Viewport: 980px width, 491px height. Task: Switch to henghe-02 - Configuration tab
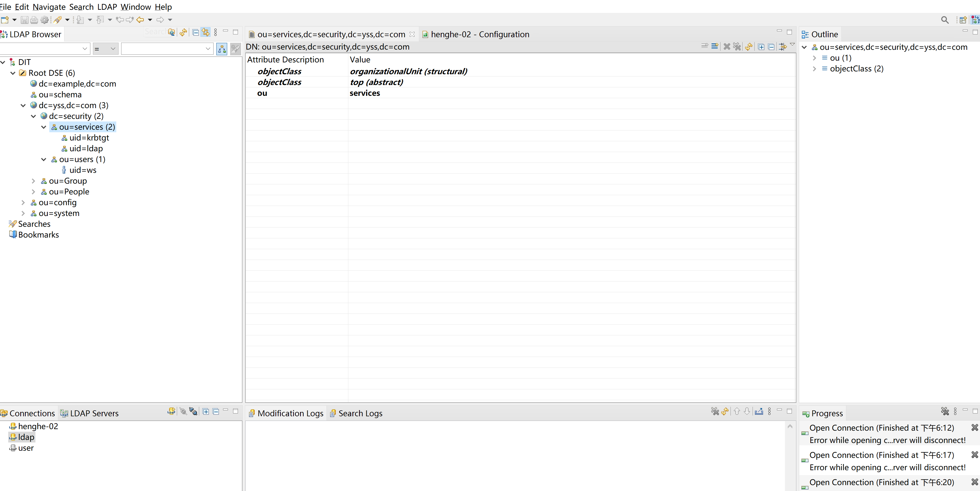tap(479, 34)
